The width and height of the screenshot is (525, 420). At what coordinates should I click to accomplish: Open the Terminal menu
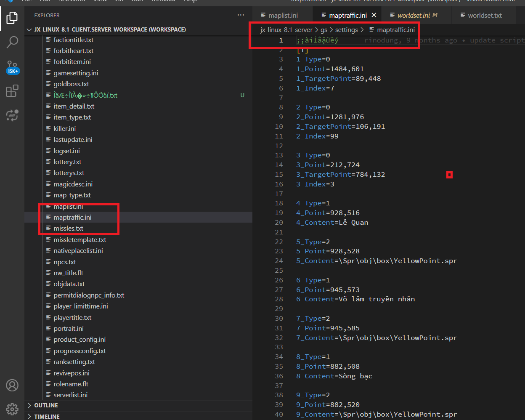(x=163, y=2)
